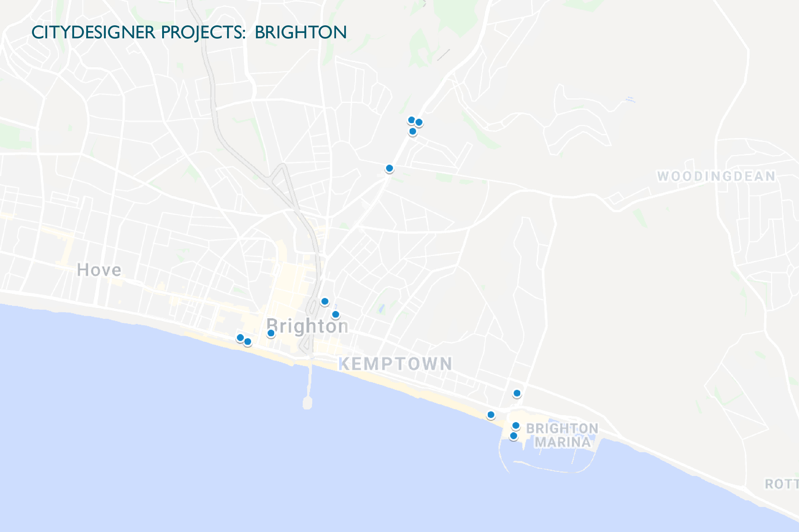Image resolution: width=799 pixels, height=532 pixels.
Task: Select the beach marker just west of the marina
Action: click(x=491, y=415)
